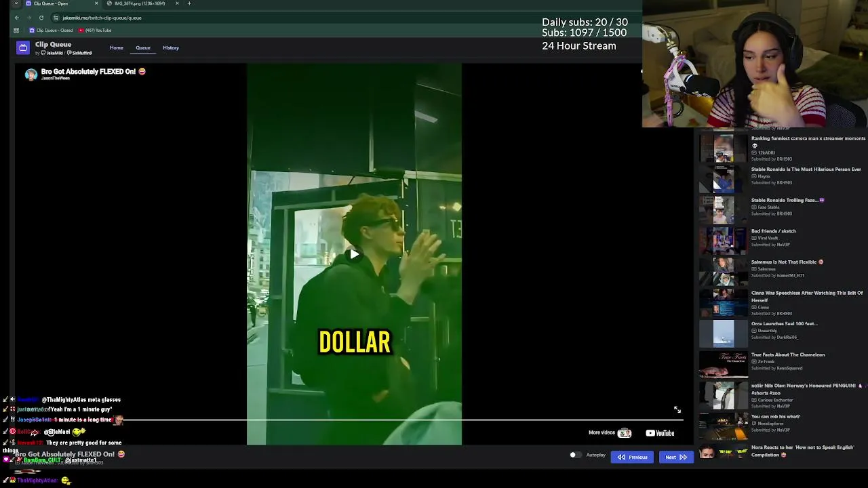Click the JakeMiki author link
Image resolution: width=868 pixels, height=488 pixels.
coord(53,53)
